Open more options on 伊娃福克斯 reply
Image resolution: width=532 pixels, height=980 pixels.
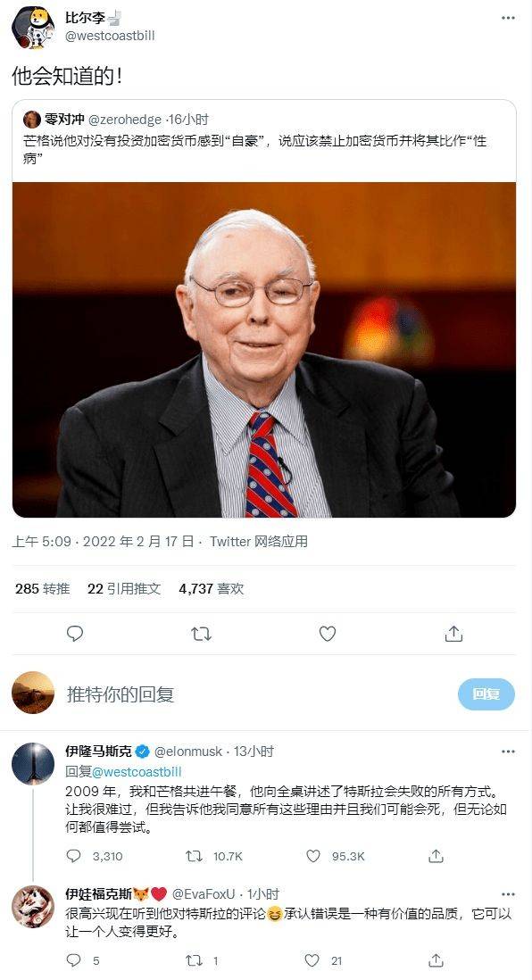[x=508, y=894]
